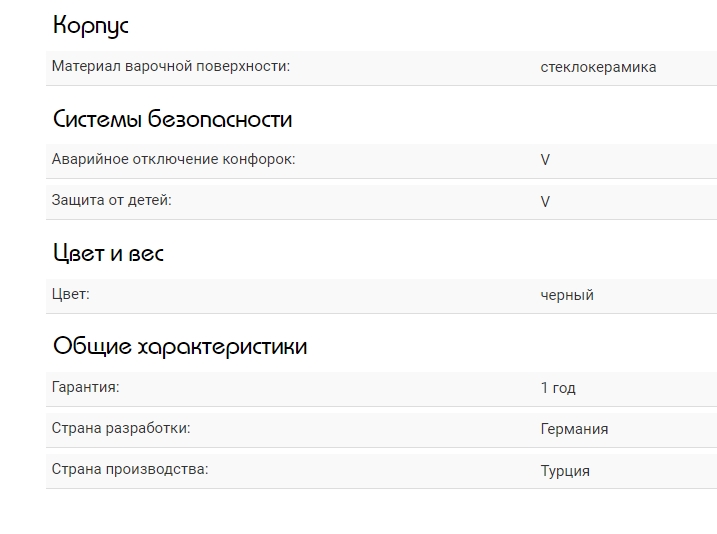
Task: Click the Цвет: label
Action: click(x=71, y=295)
